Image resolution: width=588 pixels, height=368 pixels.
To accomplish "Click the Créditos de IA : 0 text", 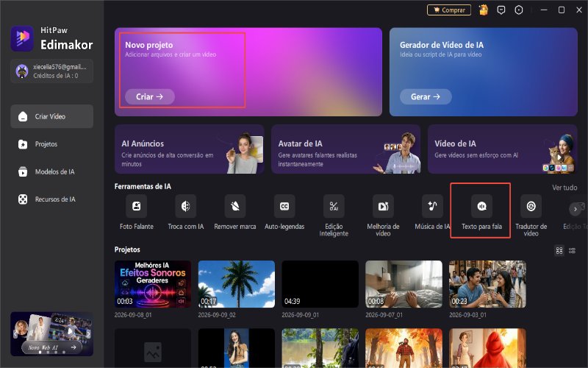I will pyautogui.click(x=56, y=76).
